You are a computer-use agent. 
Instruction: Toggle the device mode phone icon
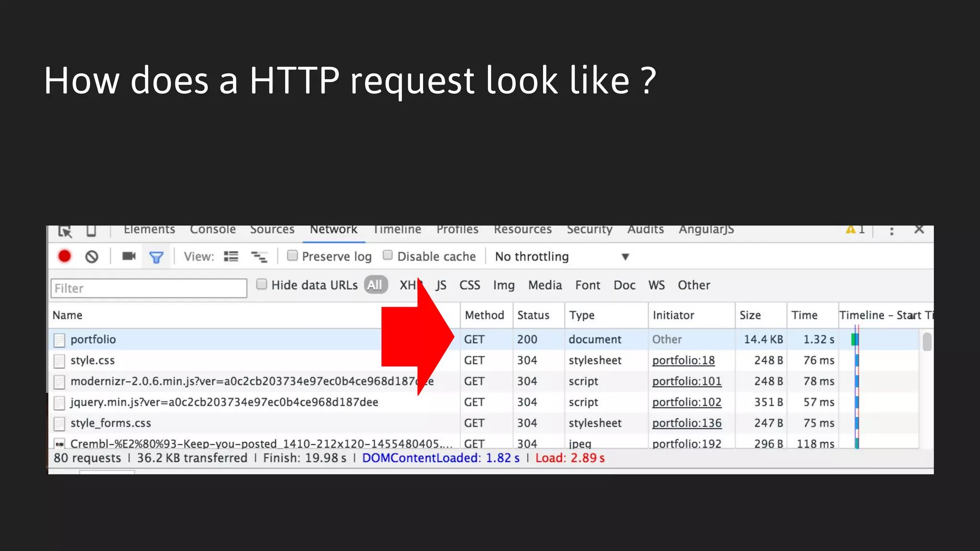tap(91, 231)
